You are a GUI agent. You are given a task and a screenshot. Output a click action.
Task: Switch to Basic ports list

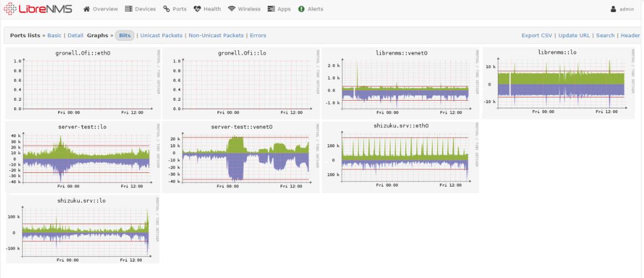tap(55, 35)
